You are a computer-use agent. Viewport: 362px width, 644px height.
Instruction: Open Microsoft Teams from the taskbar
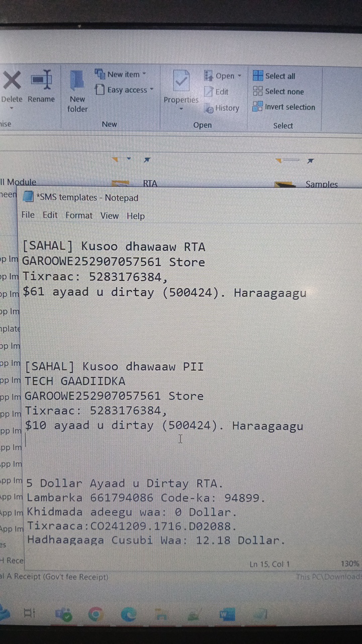tap(63, 614)
